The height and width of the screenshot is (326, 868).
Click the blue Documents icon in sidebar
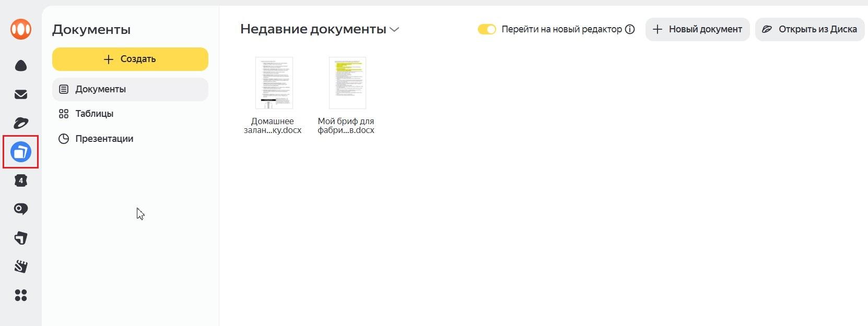point(21,152)
